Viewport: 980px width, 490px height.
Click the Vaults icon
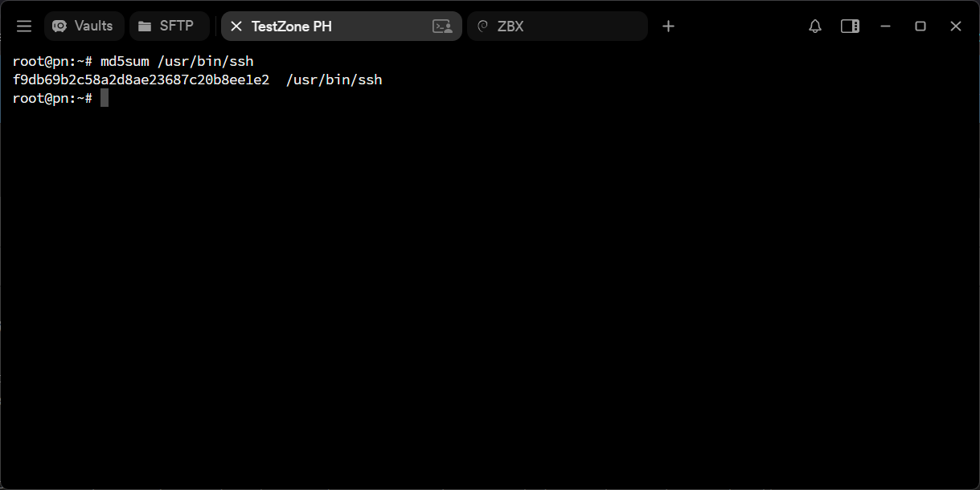pyautogui.click(x=59, y=27)
